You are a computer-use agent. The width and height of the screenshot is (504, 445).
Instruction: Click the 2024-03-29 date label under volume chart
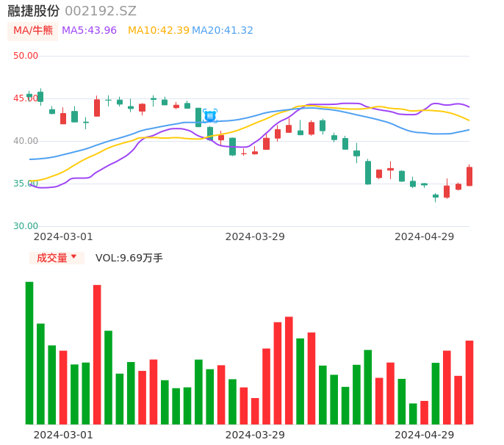pyautogui.click(x=255, y=435)
